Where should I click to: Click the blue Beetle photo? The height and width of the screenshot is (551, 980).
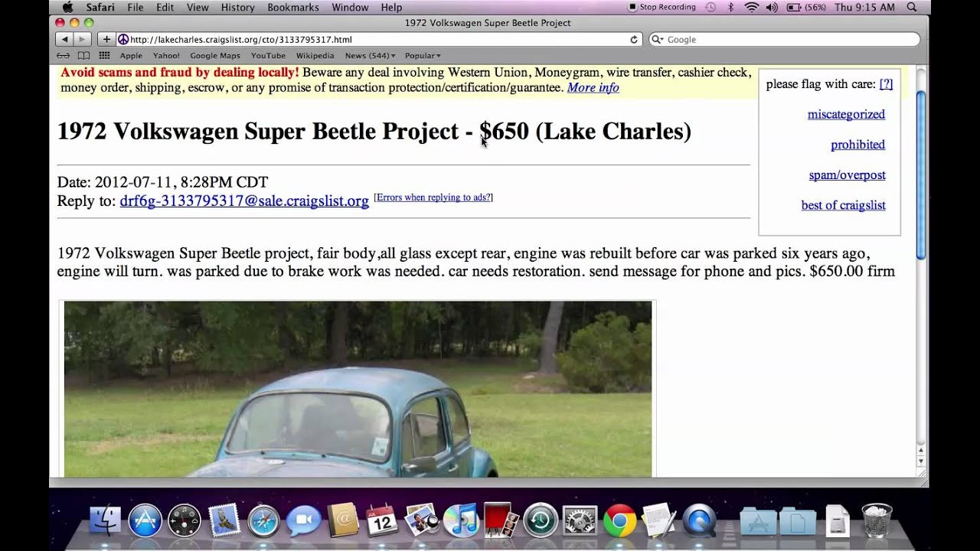pyautogui.click(x=358, y=389)
